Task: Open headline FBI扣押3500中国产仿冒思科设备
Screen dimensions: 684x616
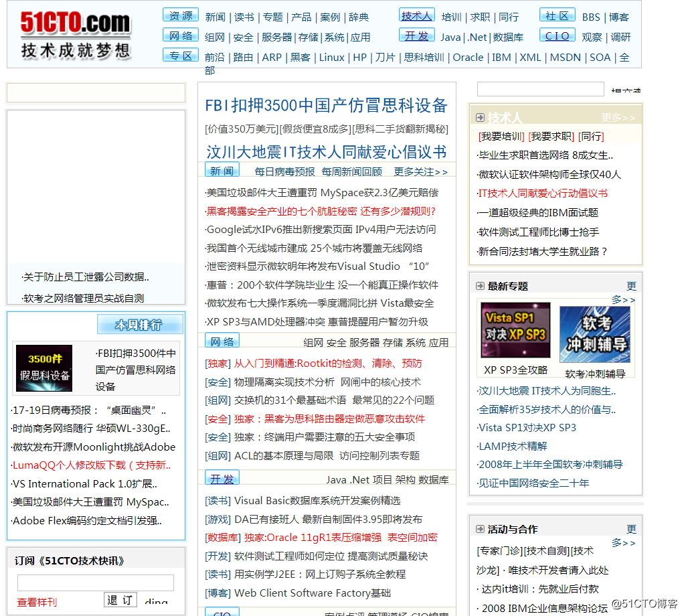Action: [327, 106]
